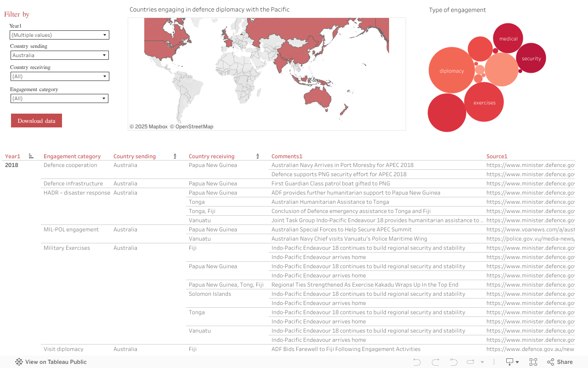Click the Download data button
This screenshot has height=368, width=588.
[36, 121]
